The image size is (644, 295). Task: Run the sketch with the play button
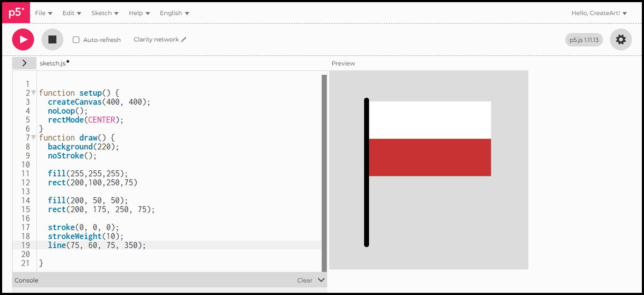(x=23, y=39)
